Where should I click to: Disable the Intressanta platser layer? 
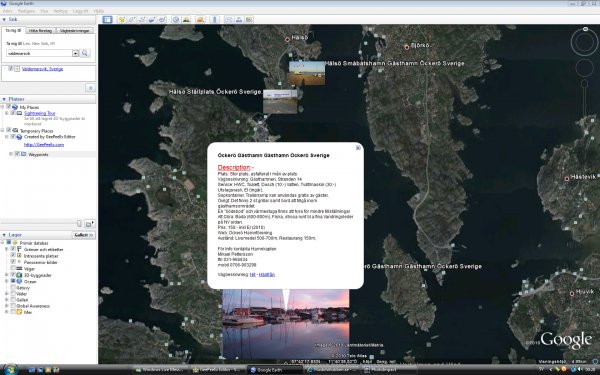click(x=13, y=256)
